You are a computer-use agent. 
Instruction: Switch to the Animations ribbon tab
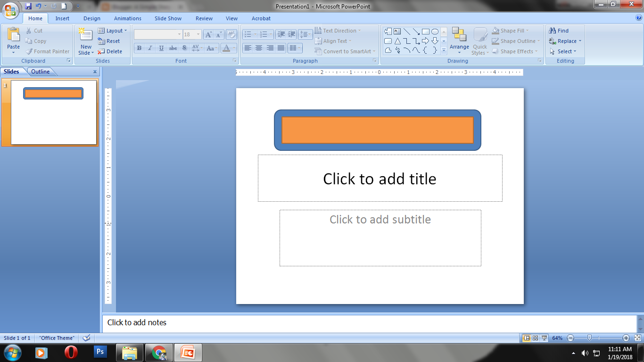pyautogui.click(x=127, y=18)
